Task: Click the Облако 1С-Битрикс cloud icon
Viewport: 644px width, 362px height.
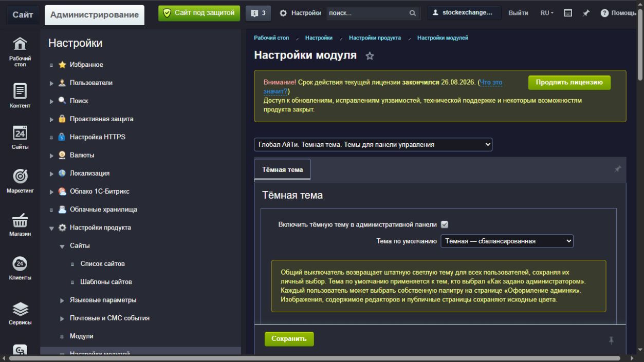Action: [62, 192]
